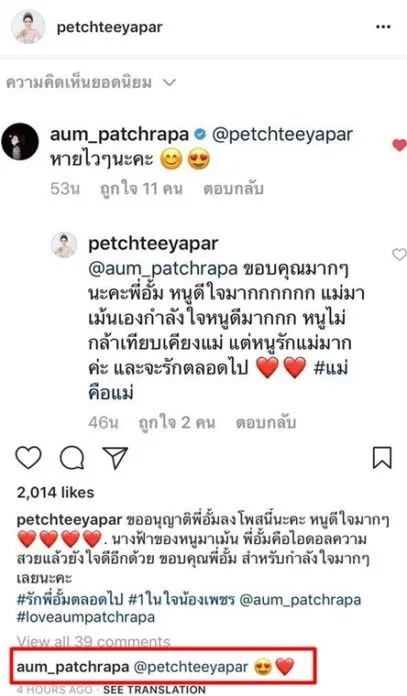Tap the comment speech bubble icon

coord(72,458)
